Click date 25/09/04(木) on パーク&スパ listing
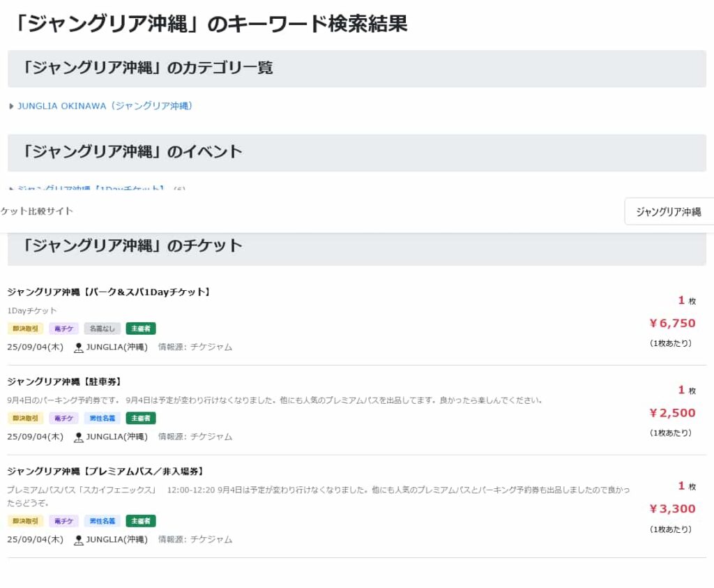Screen dimensions: 714x588 [x=35, y=347]
